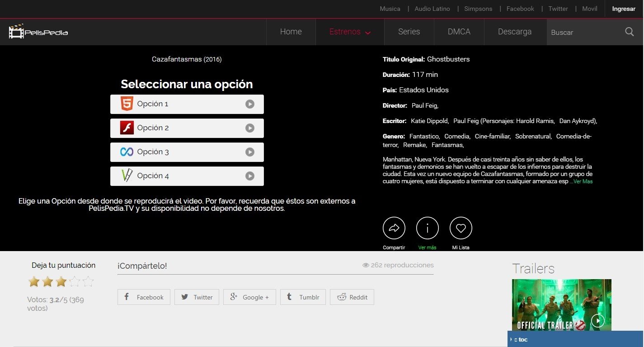Click the Cazafantasmas (2016) title
Viewport: 644px width, 347px height.
click(x=187, y=59)
